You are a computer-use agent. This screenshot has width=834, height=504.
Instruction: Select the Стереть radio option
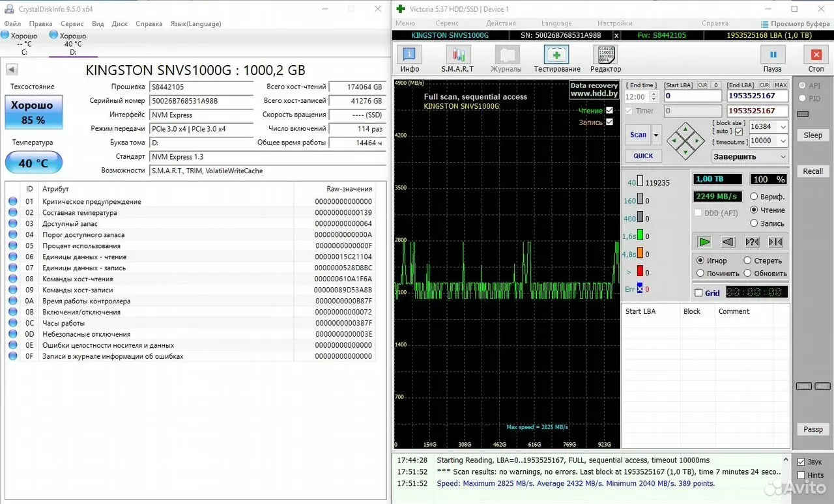click(747, 260)
